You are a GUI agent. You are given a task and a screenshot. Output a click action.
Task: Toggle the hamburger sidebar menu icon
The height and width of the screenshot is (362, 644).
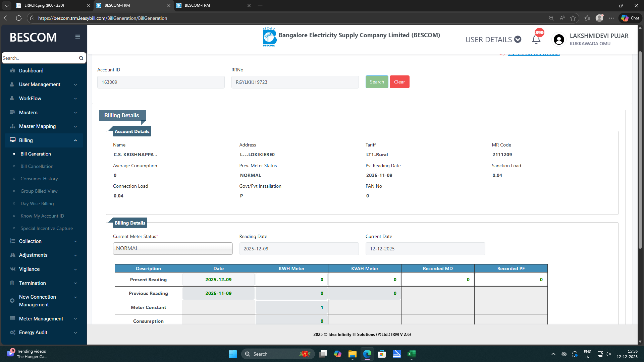[x=77, y=37]
